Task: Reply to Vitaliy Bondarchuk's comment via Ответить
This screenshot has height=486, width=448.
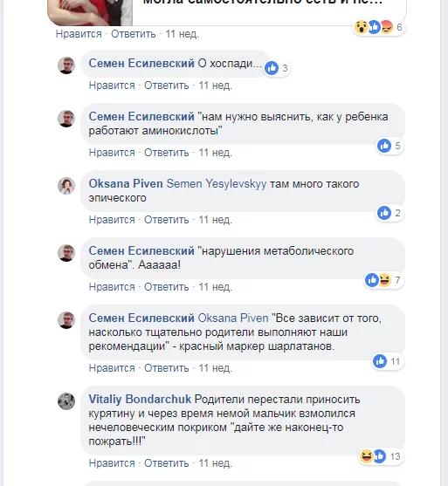Action: coord(167,463)
